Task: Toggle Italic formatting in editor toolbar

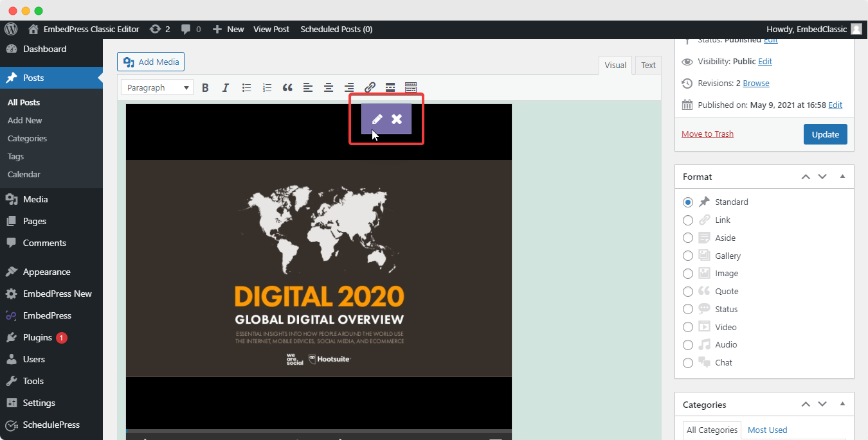Action: point(226,87)
